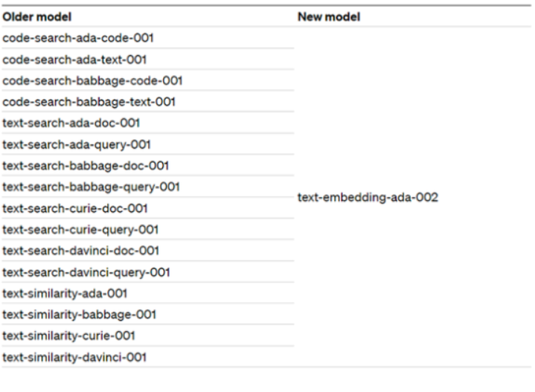This screenshot has height=392, width=535.
Task: Click text-similarity-curie-001 model name
Action: [68, 335]
